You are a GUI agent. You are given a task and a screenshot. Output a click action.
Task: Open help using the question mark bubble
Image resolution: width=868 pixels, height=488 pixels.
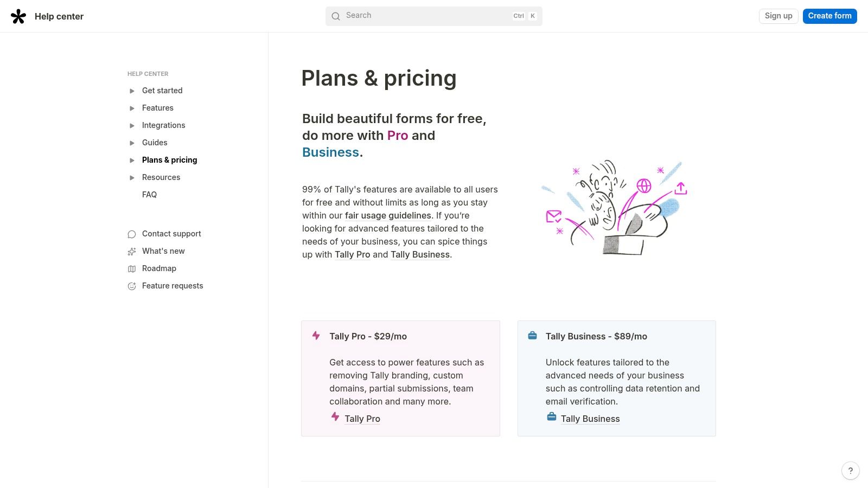(850, 471)
